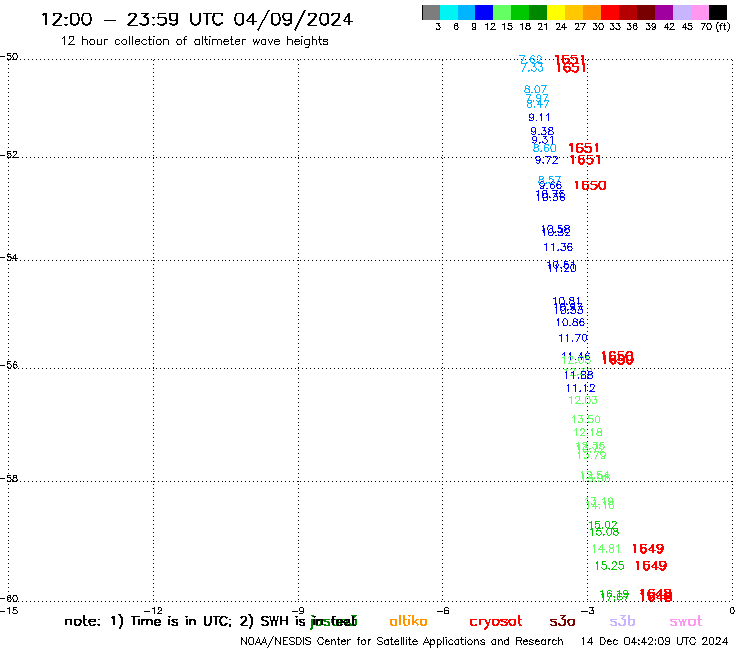This screenshot has width=740, height=650.
Task: Click the longitude axis label '-3'
Action: click(588, 611)
